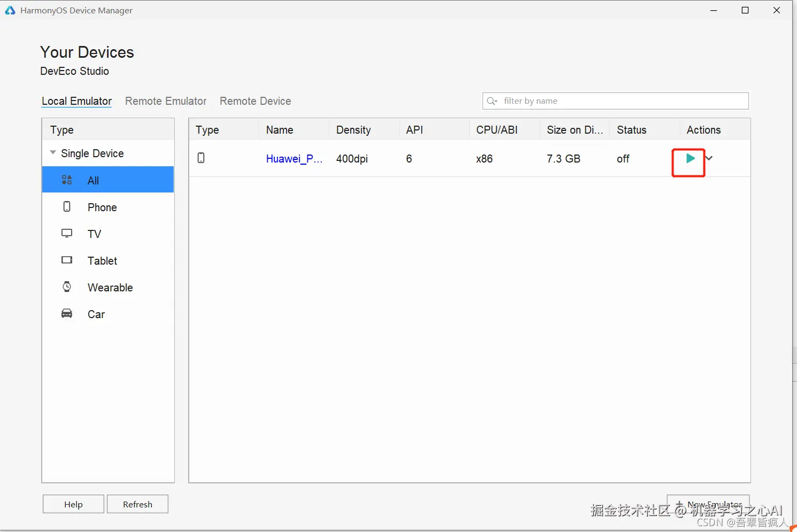Click the HarmonyOS Device Manager title icon
Screen dimensions: 797x532
(x=10, y=10)
